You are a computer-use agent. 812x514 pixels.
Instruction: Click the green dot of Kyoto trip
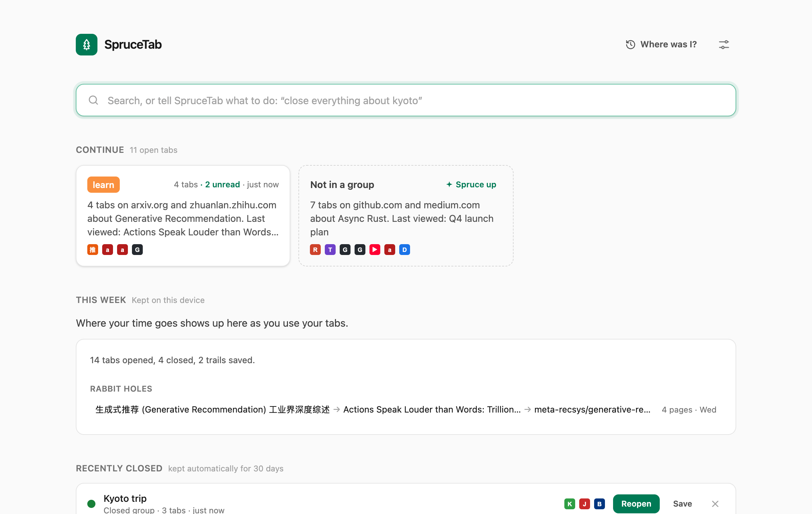(91, 504)
